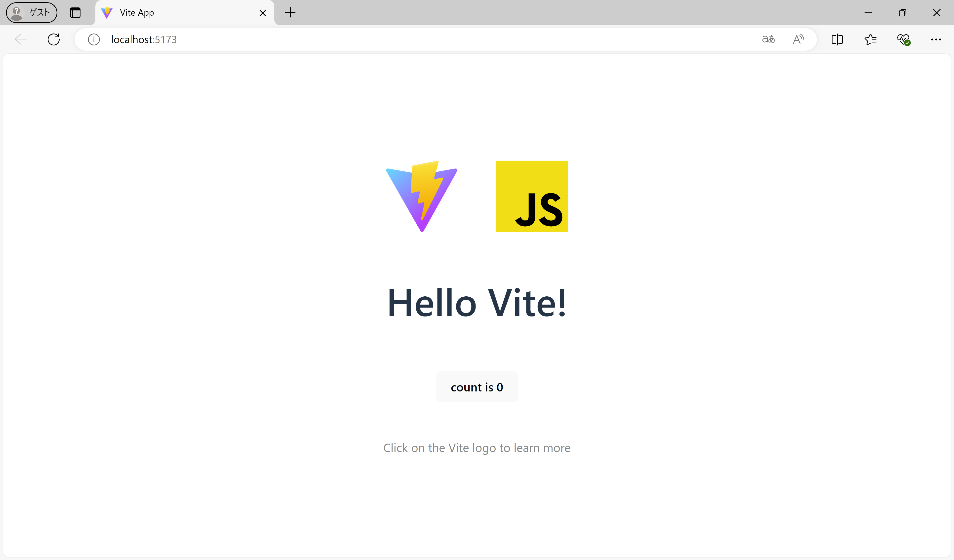Click the yellow JavaScript logo
The width and height of the screenshot is (954, 560).
pos(532,196)
